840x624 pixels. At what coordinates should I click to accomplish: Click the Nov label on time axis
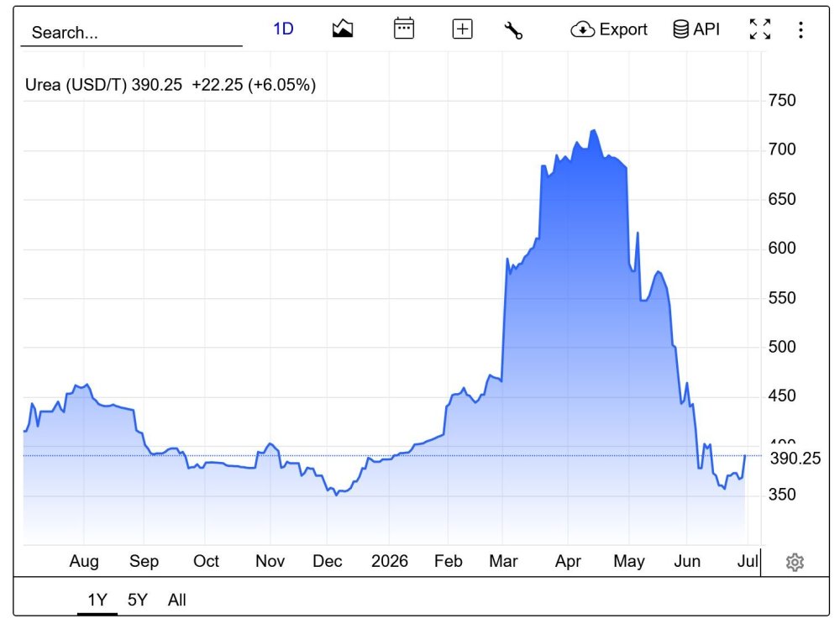coord(270,561)
